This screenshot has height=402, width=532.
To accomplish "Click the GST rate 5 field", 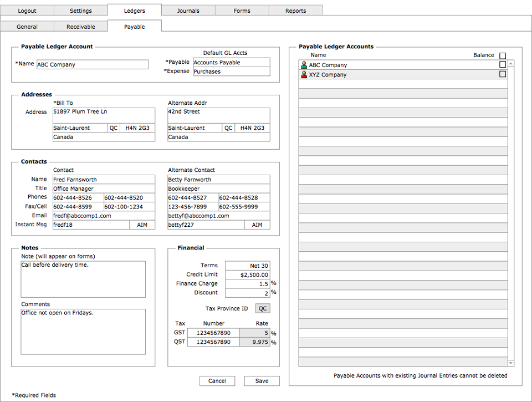I will pyautogui.click(x=255, y=333).
